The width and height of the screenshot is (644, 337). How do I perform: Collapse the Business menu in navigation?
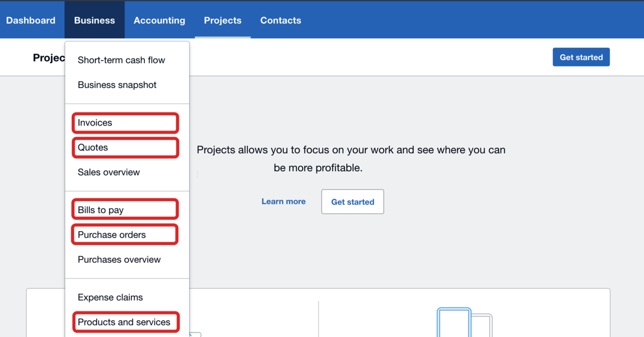94,20
